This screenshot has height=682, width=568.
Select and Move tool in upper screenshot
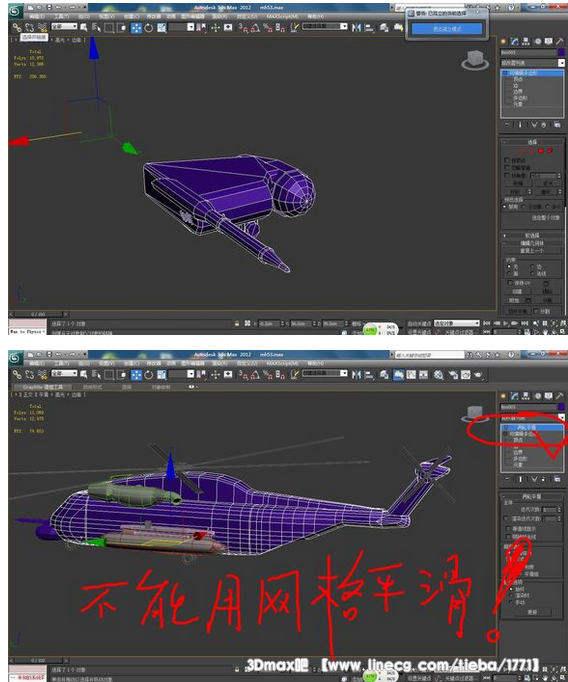(x=137, y=28)
